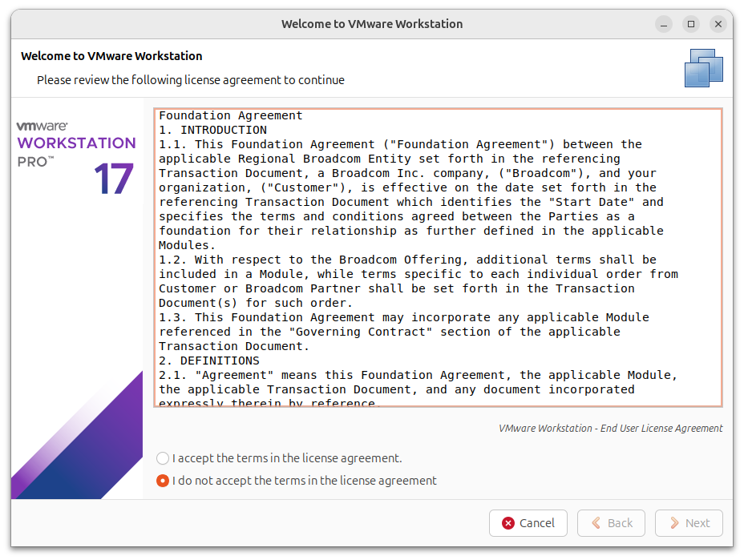
Task: Click the left chevron icon on Back
Action: (597, 523)
